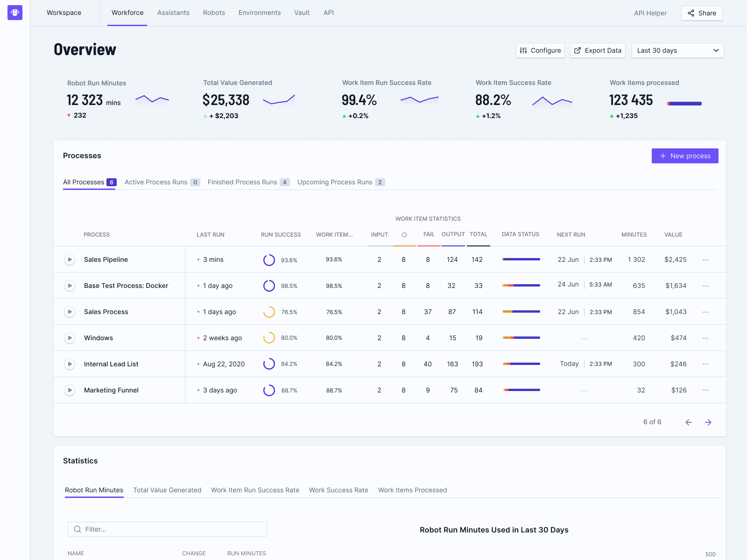This screenshot has height=560, width=747.
Task: Go to previous page arrow in Processes
Action: click(x=688, y=422)
